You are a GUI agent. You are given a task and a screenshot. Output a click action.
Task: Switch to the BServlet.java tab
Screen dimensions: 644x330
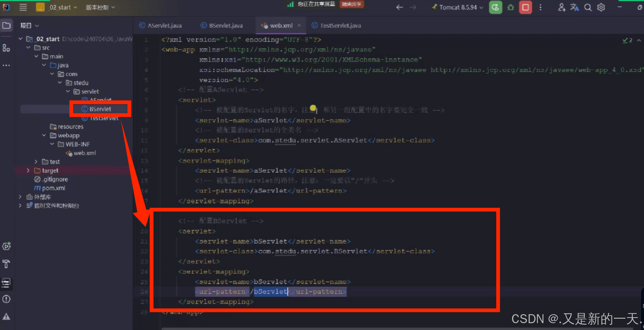tap(225, 26)
